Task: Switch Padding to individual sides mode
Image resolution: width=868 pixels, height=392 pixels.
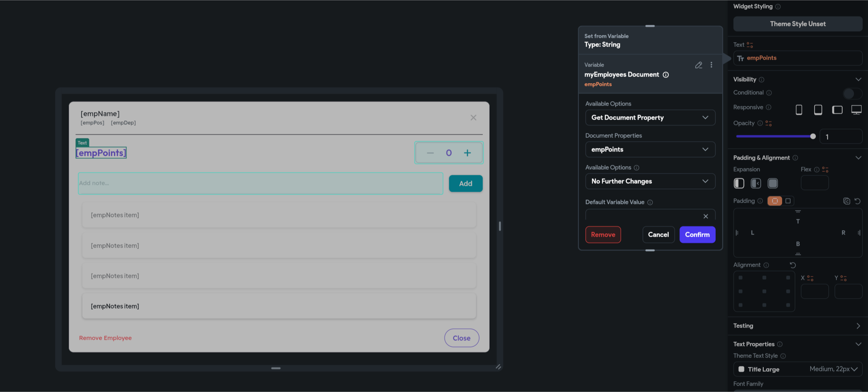Action: click(x=788, y=201)
